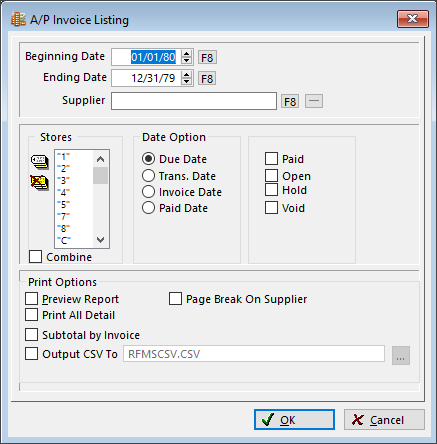
Task: Decrease Ending Date with the down spinner
Action: (187, 82)
